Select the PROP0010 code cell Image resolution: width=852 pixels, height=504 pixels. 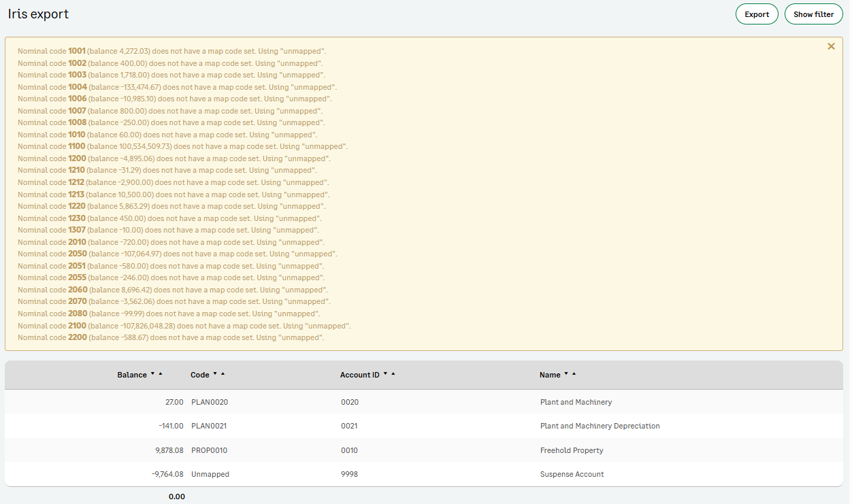209,450
